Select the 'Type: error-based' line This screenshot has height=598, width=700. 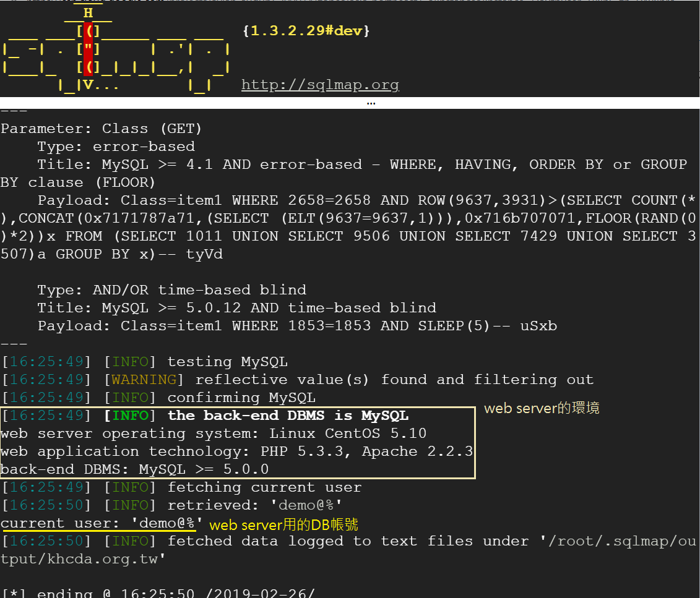tap(116, 147)
